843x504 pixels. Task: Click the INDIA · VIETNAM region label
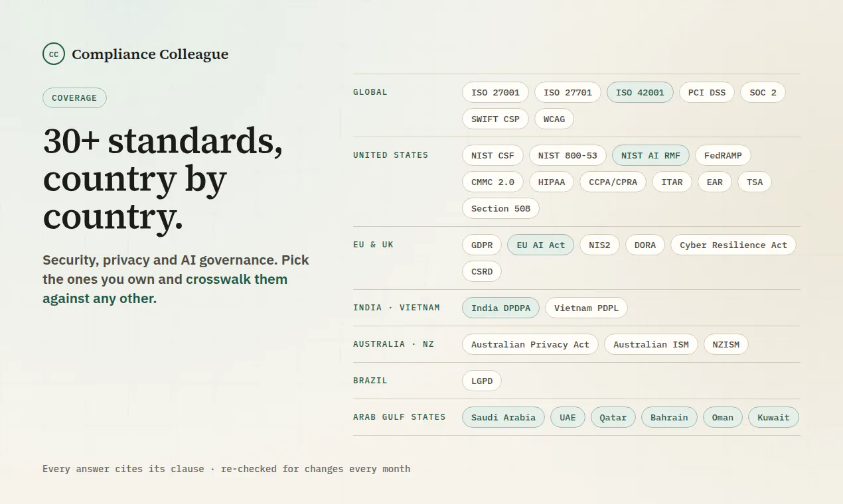[396, 308]
